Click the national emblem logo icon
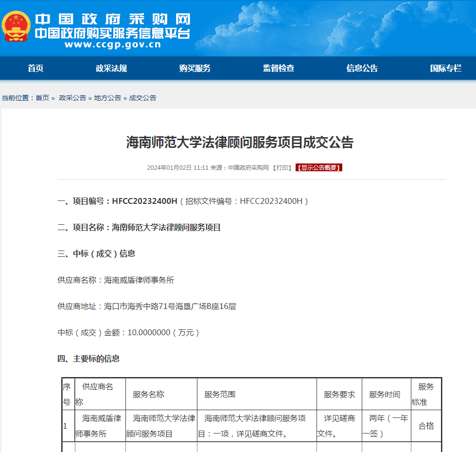 pos(16,26)
